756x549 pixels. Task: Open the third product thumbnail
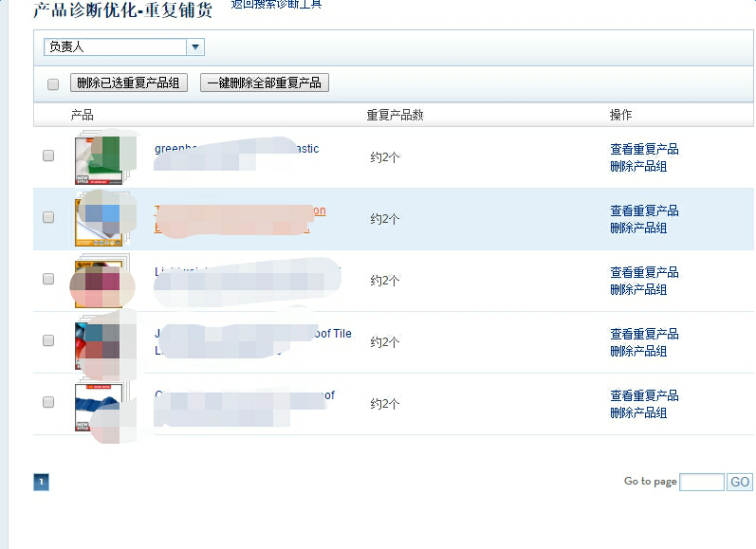99,282
